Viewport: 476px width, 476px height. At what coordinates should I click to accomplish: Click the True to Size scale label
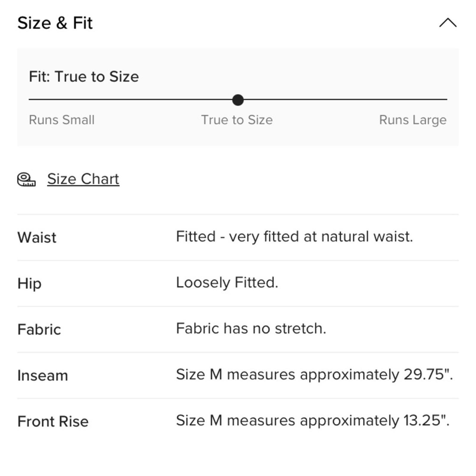(x=237, y=120)
